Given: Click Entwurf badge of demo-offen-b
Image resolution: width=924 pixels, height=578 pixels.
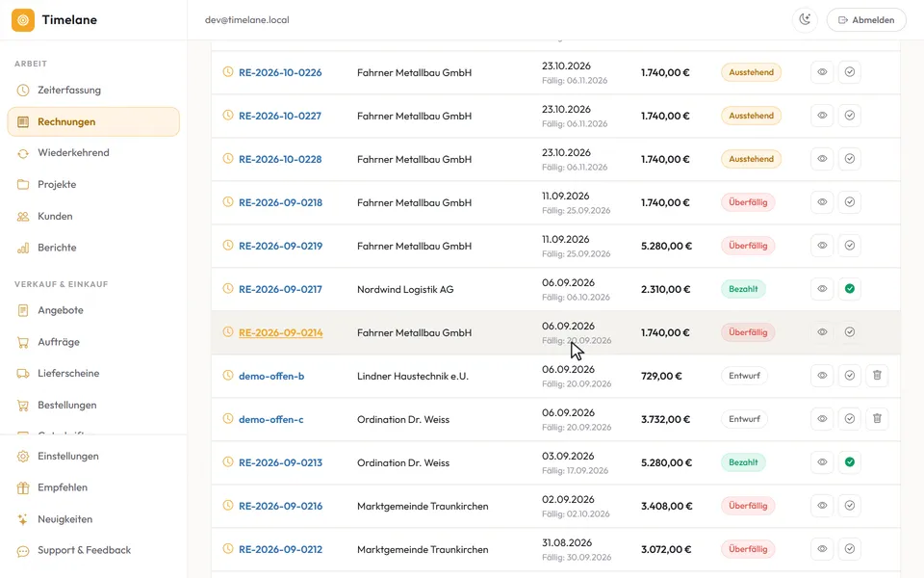Looking at the screenshot, I should (744, 376).
